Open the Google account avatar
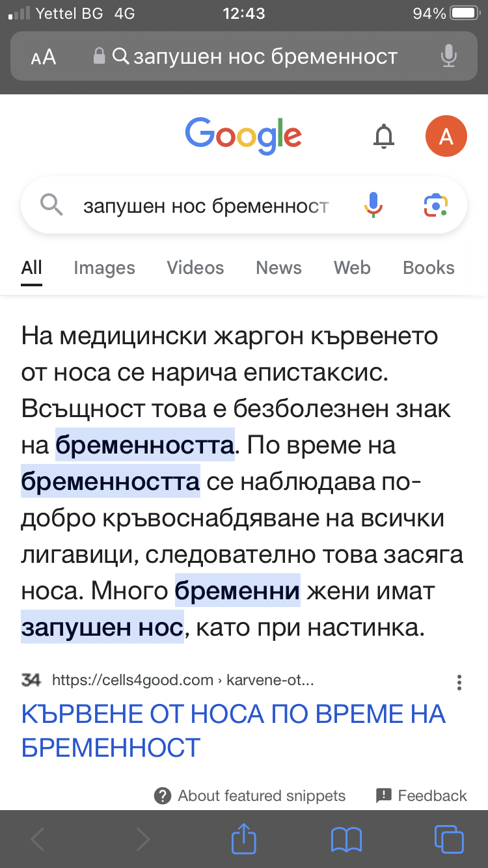The image size is (488, 868). coord(446,136)
